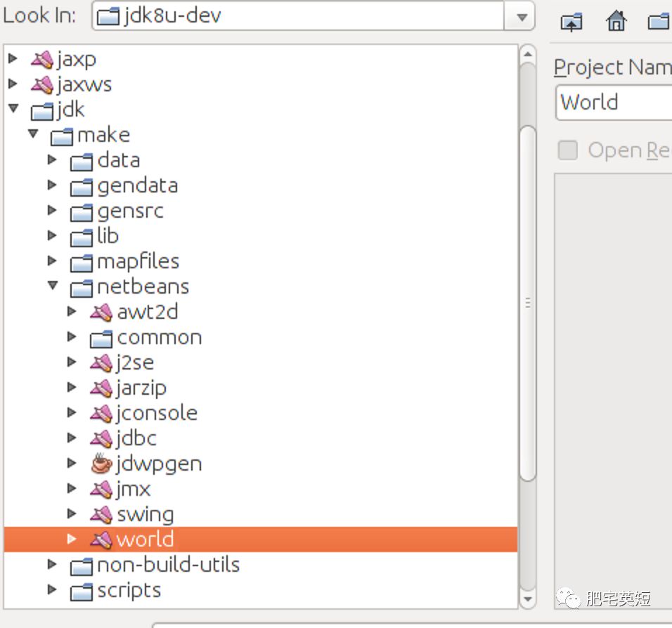Click the netbeans folder icon
The width and height of the screenshot is (672, 628).
pyautogui.click(x=82, y=288)
